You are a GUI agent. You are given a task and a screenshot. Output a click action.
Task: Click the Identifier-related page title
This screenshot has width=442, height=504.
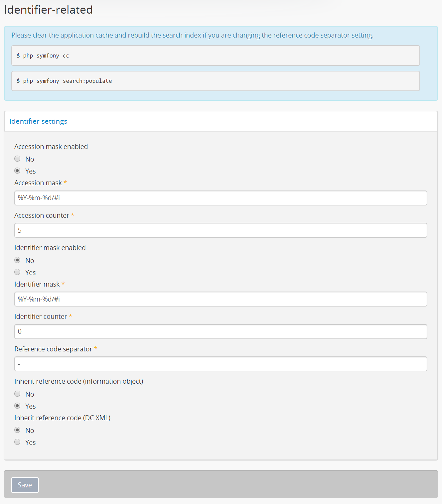click(x=48, y=10)
